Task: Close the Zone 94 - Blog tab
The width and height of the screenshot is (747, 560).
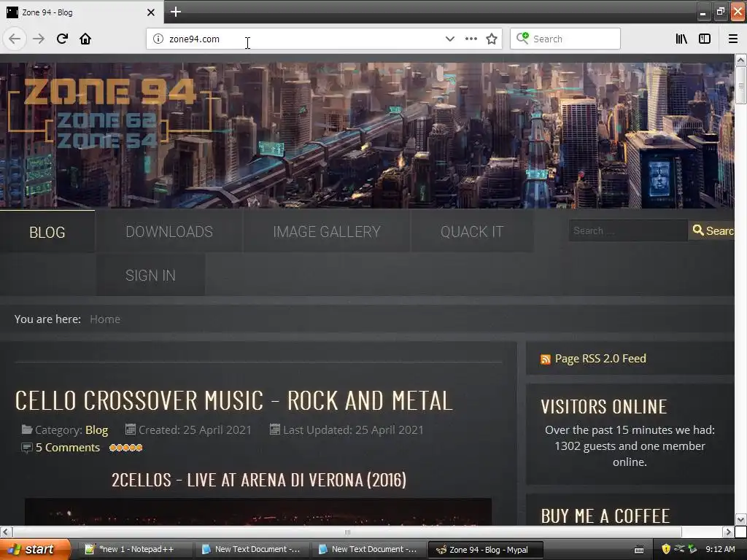Action: (x=150, y=12)
